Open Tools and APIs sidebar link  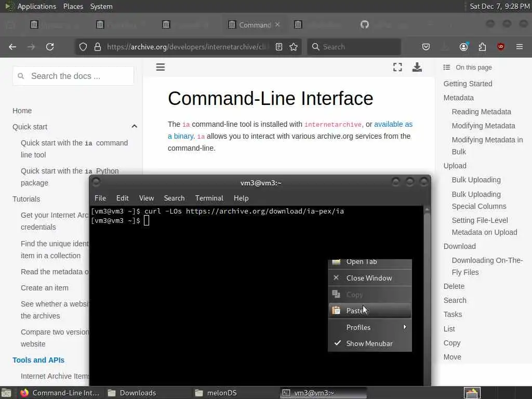click(38, 360)
